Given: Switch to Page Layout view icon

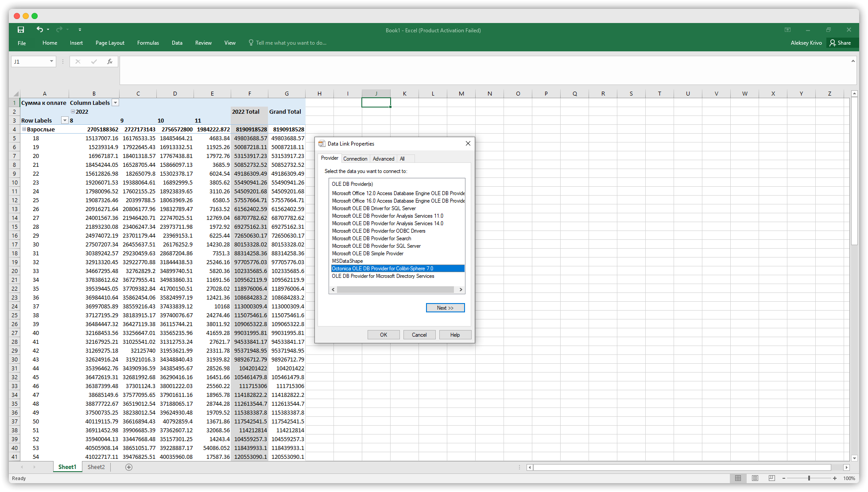Looking at the screenshot, I should coord(755,478).
